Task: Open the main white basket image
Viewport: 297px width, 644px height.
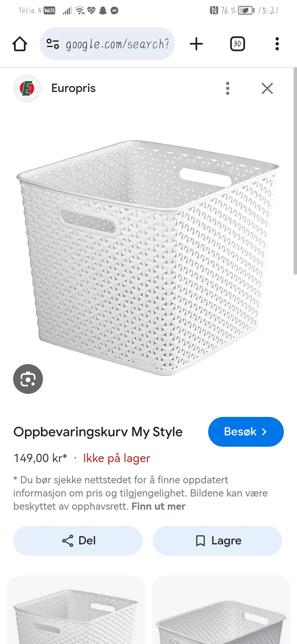Action: coord(148,258)
